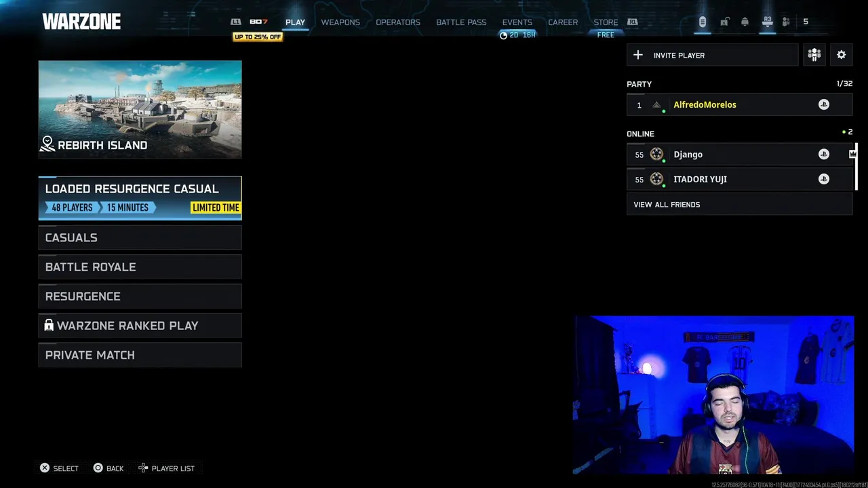Click the LIMITED TIME label
The width and height of the screenshot is (868, 488).
(x=216, y=207)
